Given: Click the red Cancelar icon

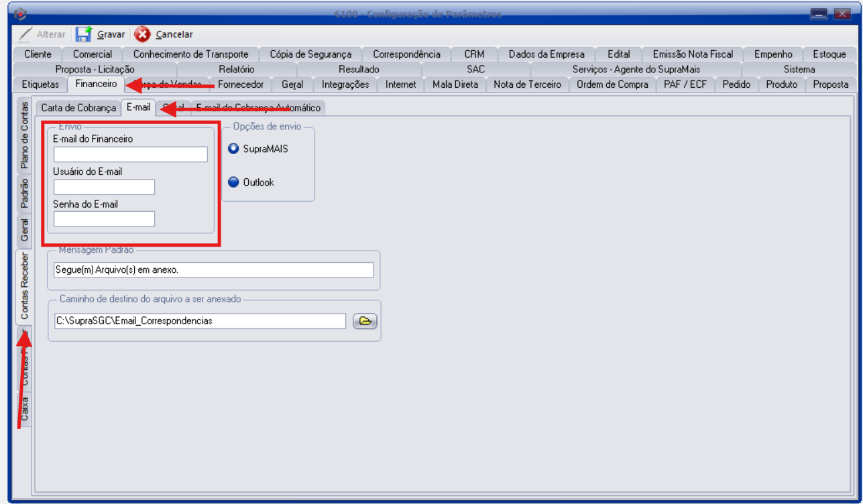Looking at the screenshot, I should click(142, 34).
